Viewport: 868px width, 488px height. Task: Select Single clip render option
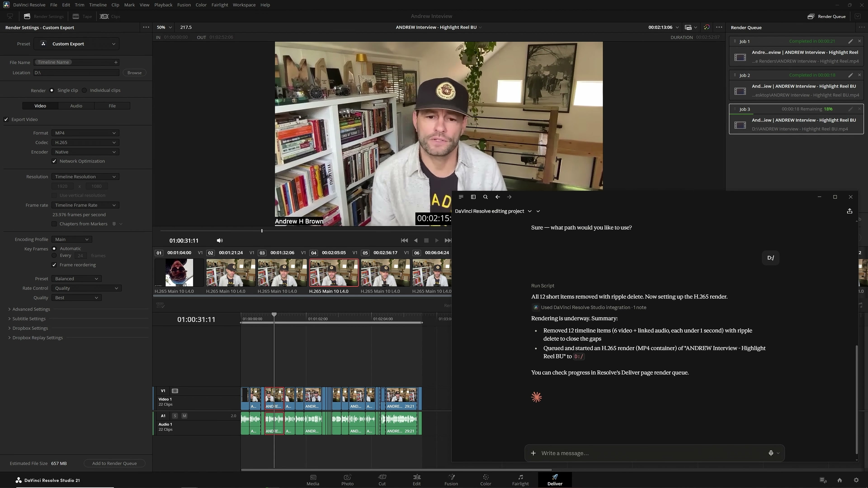52,90
